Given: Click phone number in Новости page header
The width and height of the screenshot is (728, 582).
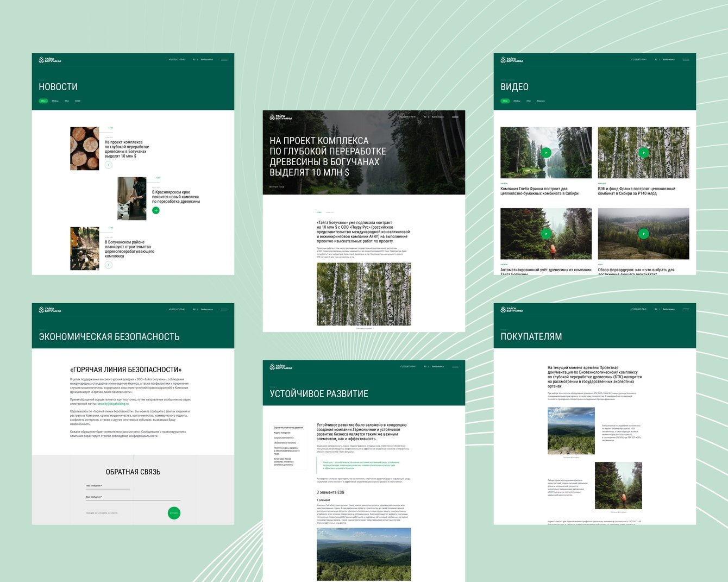Looking at the screenshot, I should click(x=177, y=59).
